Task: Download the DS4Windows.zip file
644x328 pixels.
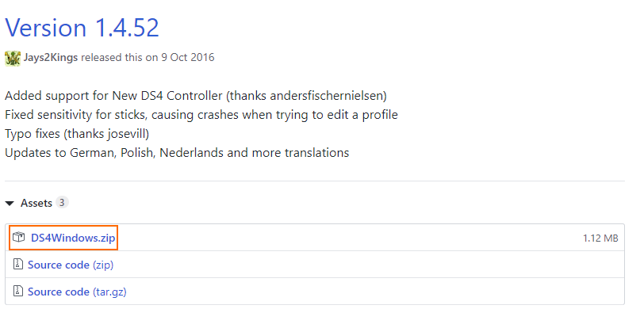Action: 73,238
